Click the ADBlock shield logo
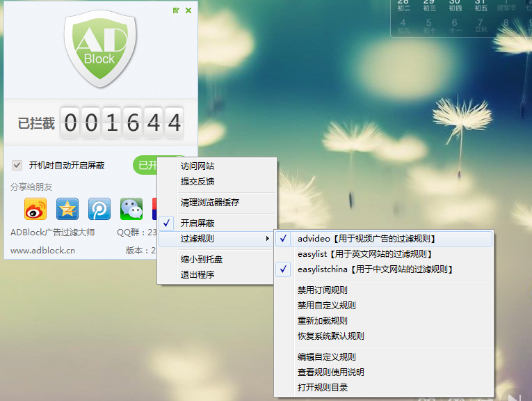 100,49
